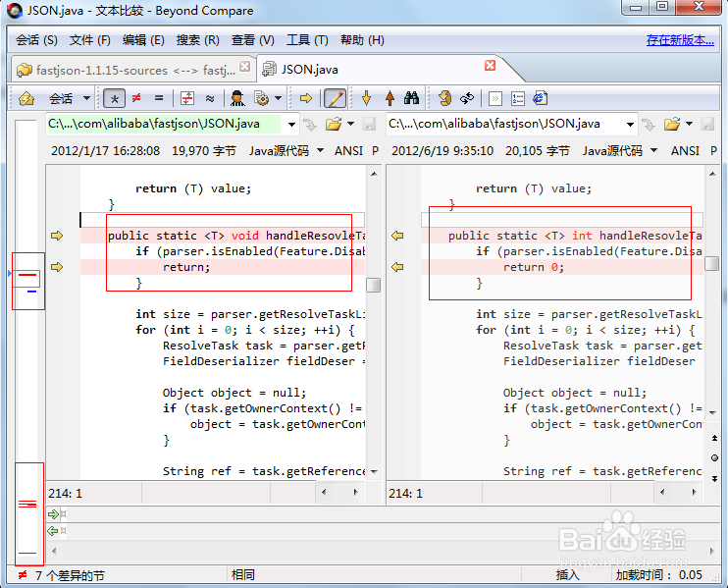
Task: Toggle minor differences (≈) button
Action: tap(210, 98)
